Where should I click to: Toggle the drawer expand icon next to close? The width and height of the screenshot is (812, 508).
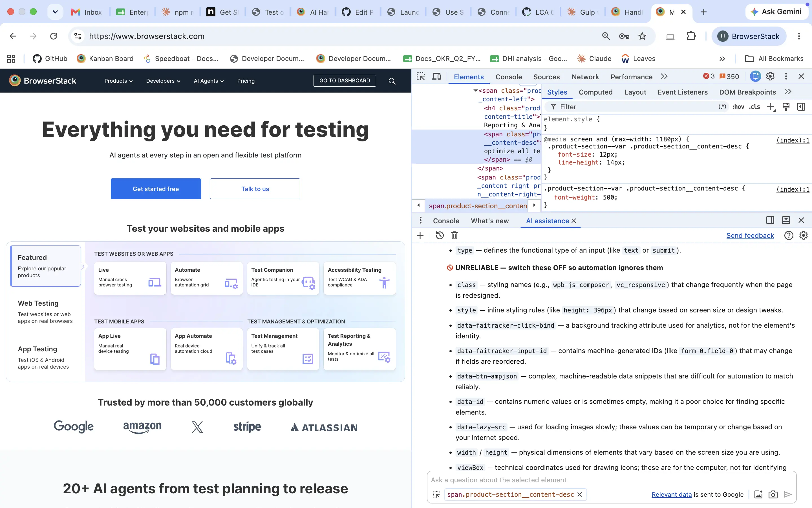(x=786, y=220)
